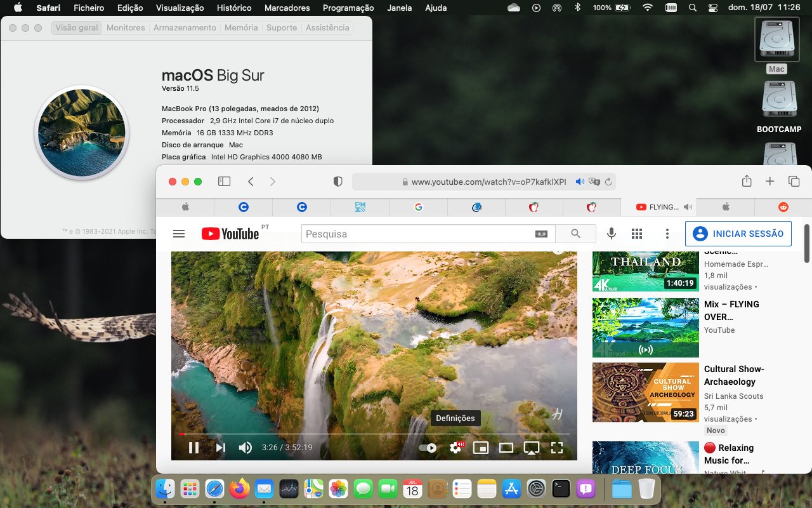Activate the YouTube miniplayer button
812x508 pixels.
click(x=481, y=448)
